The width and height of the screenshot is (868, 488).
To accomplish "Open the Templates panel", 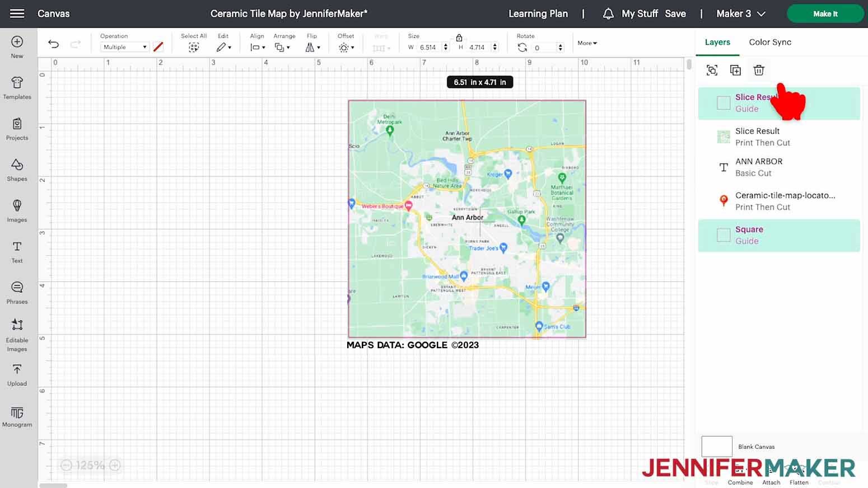I will [x=17, y=88].
